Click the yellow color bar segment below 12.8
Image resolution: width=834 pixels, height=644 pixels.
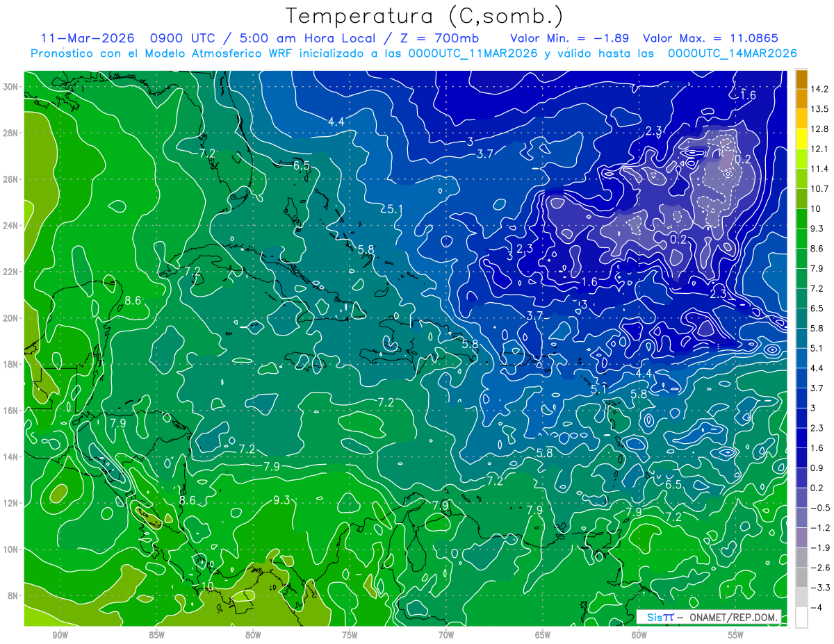click(801, 139)
